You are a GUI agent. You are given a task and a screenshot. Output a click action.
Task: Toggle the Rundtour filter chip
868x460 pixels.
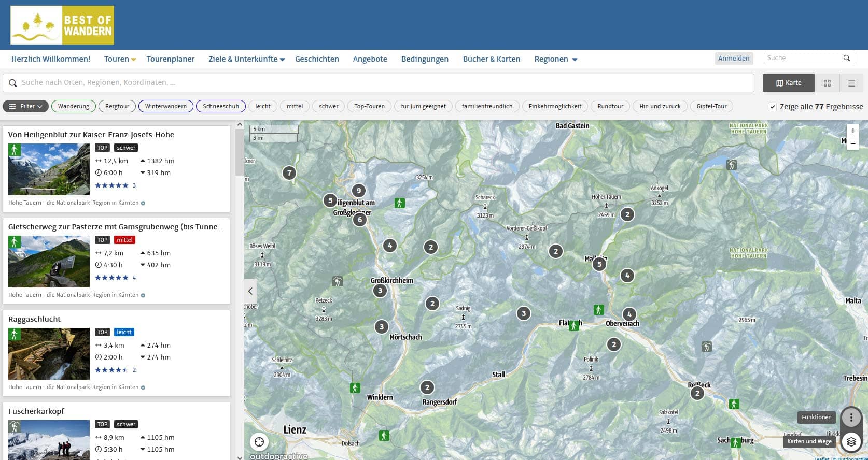click(x=610, y=106)
